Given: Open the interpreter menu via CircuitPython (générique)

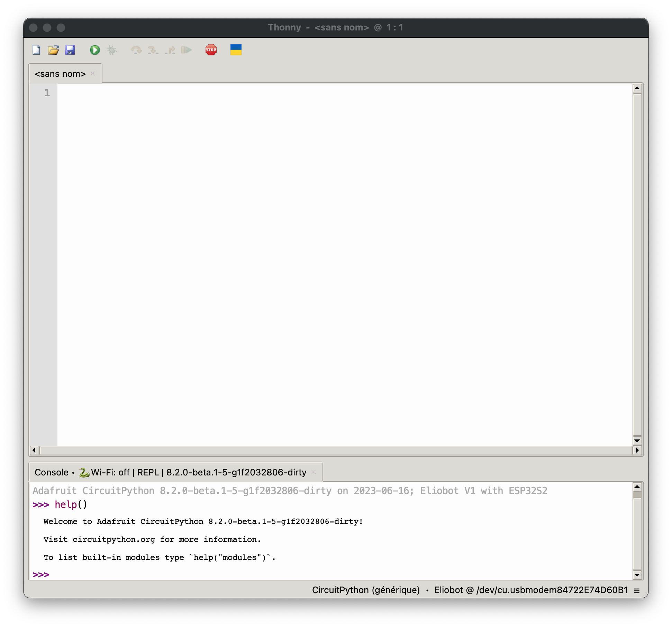Looking at the screenshot, I should tap(365, 590).
